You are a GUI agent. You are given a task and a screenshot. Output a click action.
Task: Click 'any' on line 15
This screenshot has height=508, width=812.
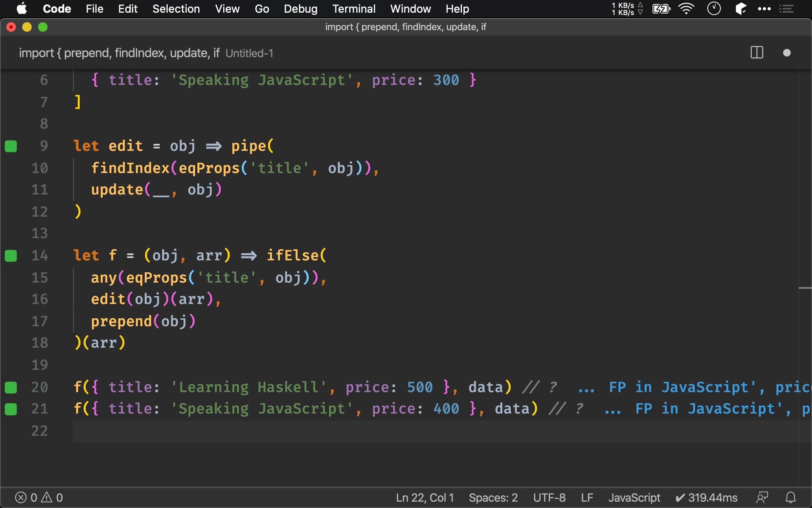point(104,277)
